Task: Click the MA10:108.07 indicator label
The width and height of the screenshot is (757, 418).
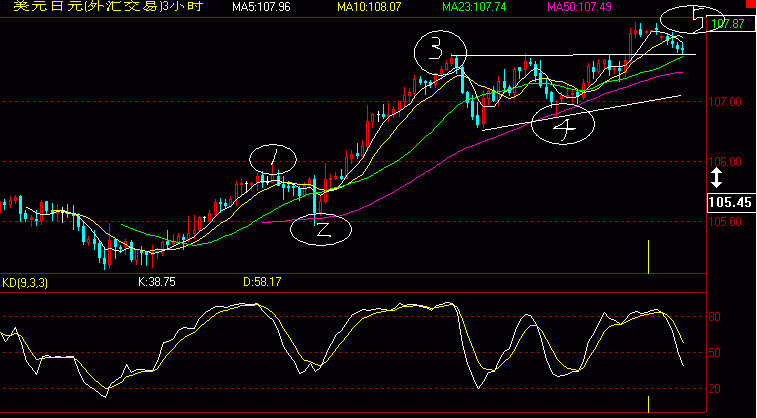Action: coord(369,7)
